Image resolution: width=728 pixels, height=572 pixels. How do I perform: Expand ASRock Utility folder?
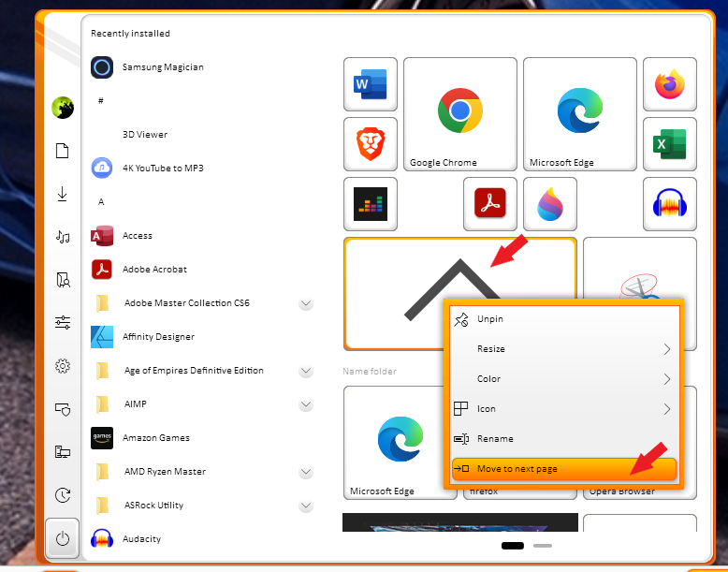click(305, 506)
